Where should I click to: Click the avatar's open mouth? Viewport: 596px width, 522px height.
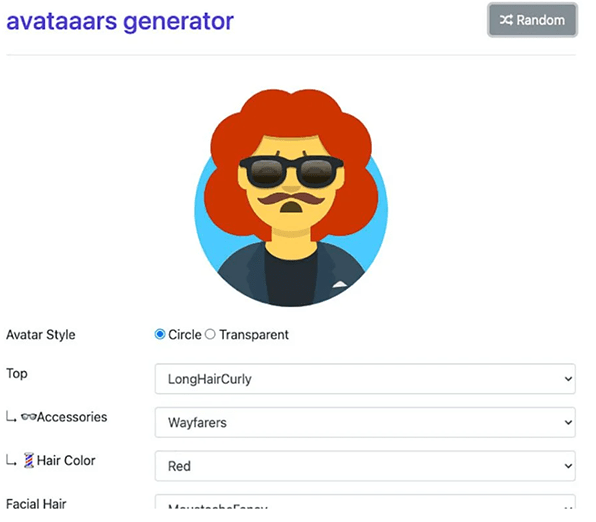(x=291, y=208)
